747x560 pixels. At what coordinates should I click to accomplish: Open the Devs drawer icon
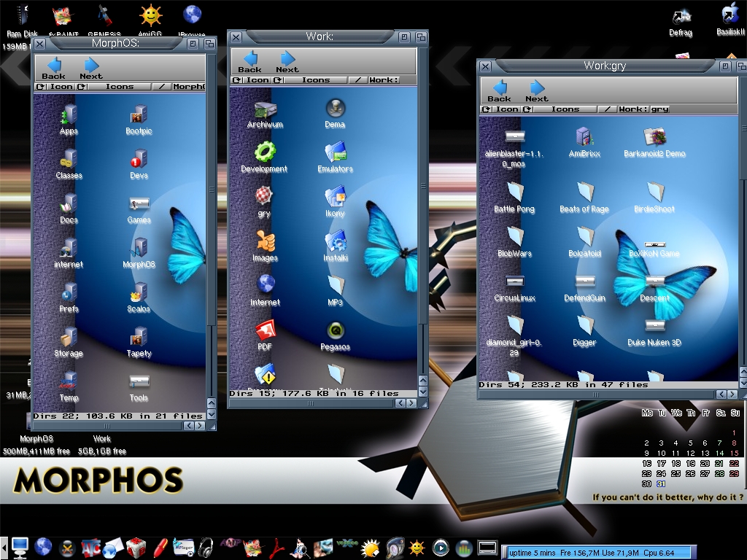[x=139, y=164]
